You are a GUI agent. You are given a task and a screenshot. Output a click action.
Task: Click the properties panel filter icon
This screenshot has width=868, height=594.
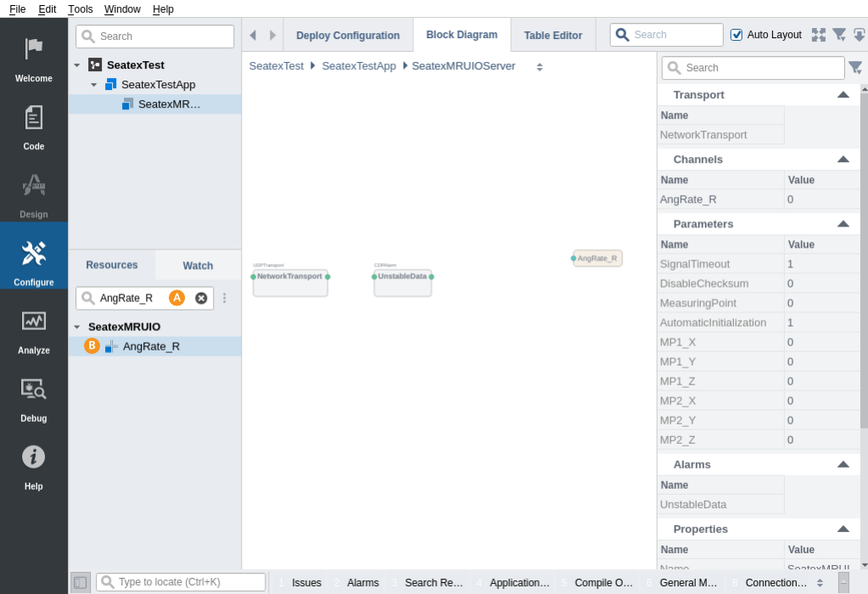(x=854, y=68)
